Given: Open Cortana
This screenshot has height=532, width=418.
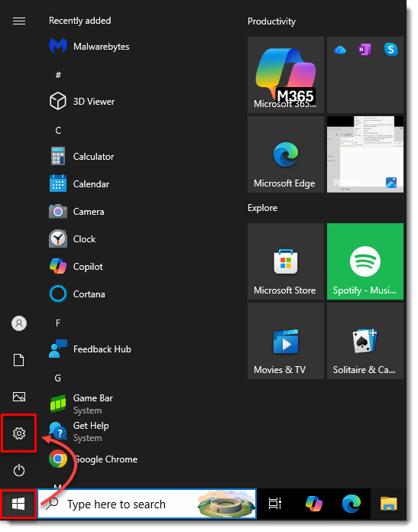Looking at the screenshot, I should pos(77,294).
